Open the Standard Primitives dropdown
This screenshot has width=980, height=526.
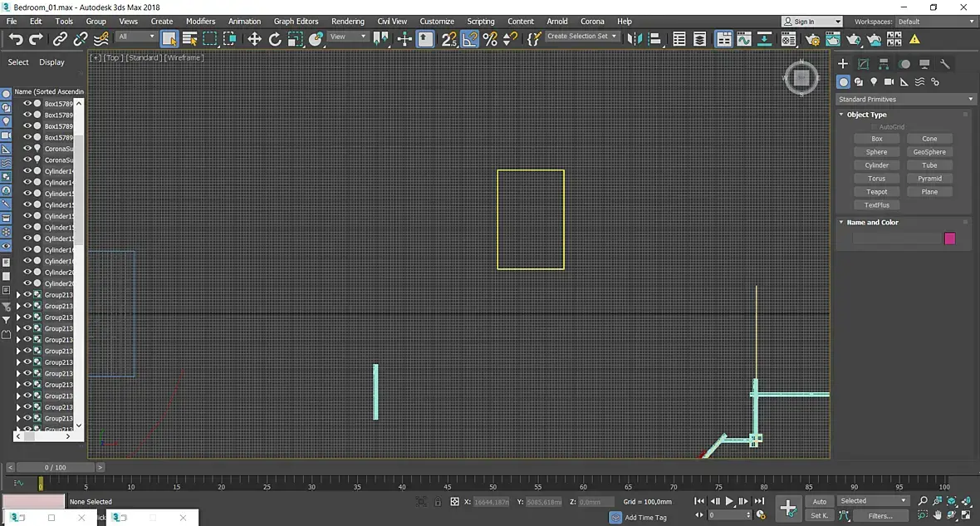pos(905,100)
